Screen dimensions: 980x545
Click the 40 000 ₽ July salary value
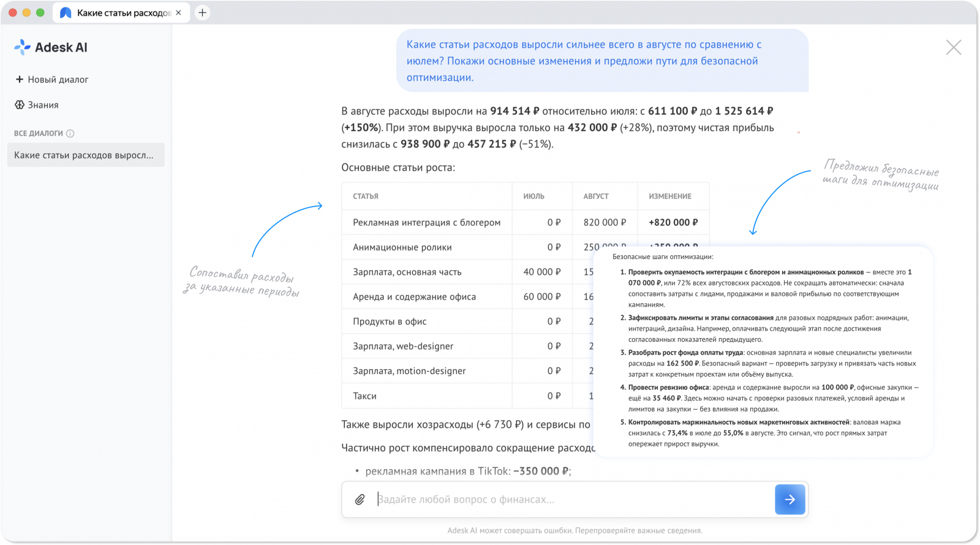click(x=541, y=272)
